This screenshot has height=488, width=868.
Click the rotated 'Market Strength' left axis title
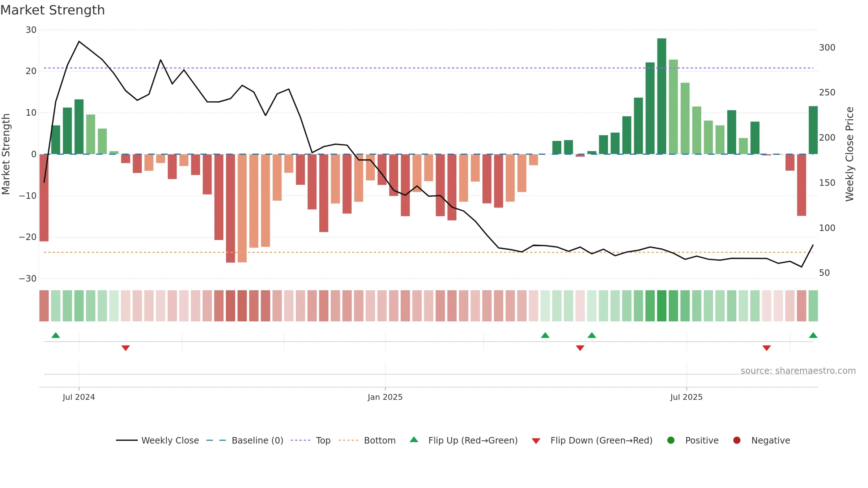point(6,154)
